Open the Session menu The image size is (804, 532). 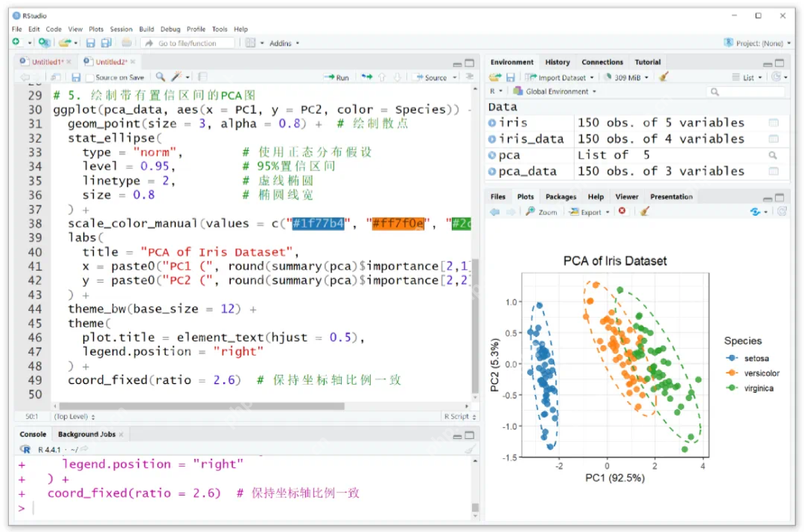tap(121, 29)
